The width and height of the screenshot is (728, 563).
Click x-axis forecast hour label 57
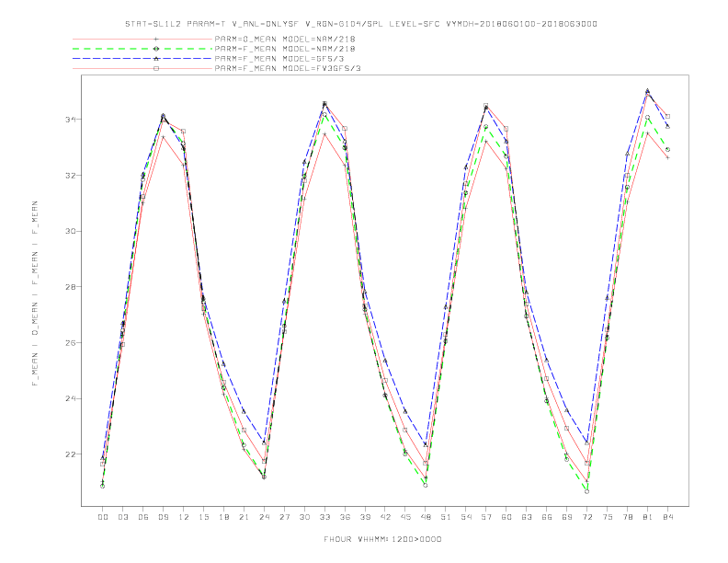tap(486, 517)
